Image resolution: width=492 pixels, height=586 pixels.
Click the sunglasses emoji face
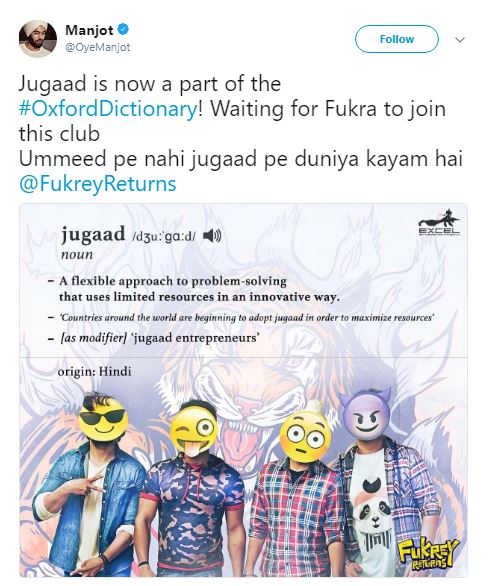(x=103, y=420)
